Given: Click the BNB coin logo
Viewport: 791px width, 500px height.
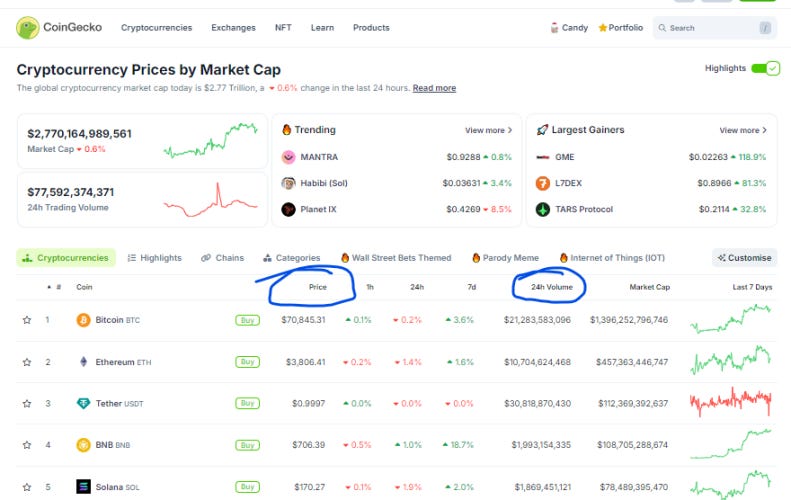Looking at the screenshot, I should 83,445.
